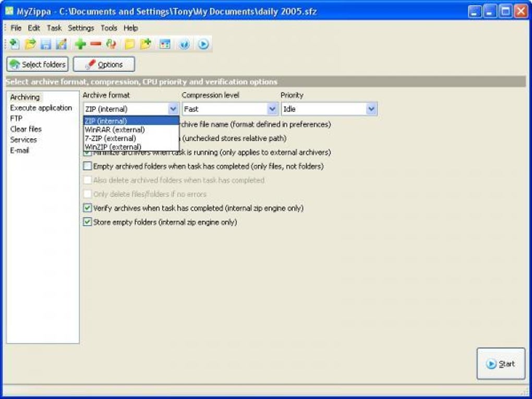Click Only delete files/folders if no errors
Screen dimensions: 532x399
pos(88,194)
